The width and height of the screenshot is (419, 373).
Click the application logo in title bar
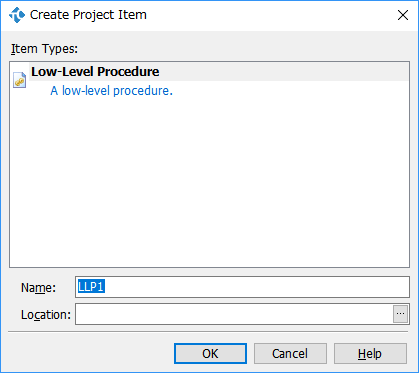coord(17,15)
